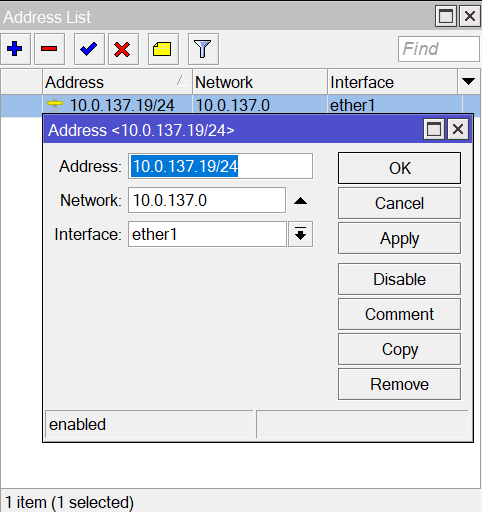Click the Address field containing 10.0.137.19/24
This screenshot has height=512, width=482.
click(220, 166)
